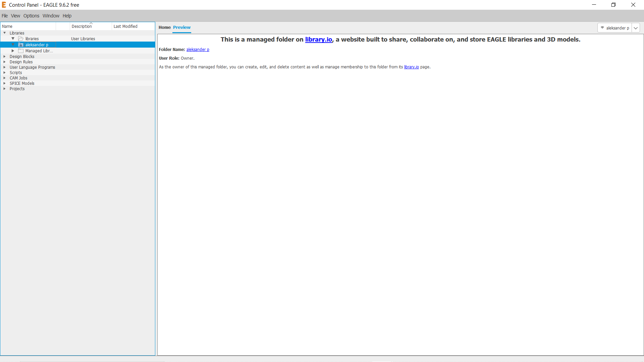Select the Design Blocks tree item
Image resolution: width=644 pixels, height=362 pixels.
(22, 57)
